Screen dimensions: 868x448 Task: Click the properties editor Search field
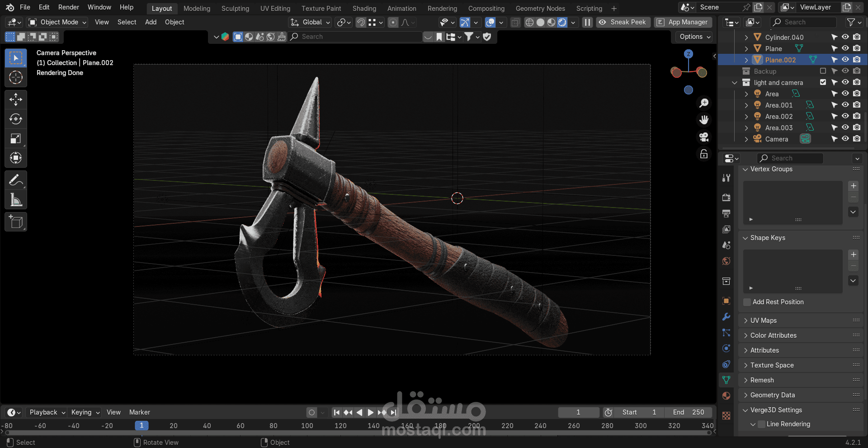tap(790, 158)
